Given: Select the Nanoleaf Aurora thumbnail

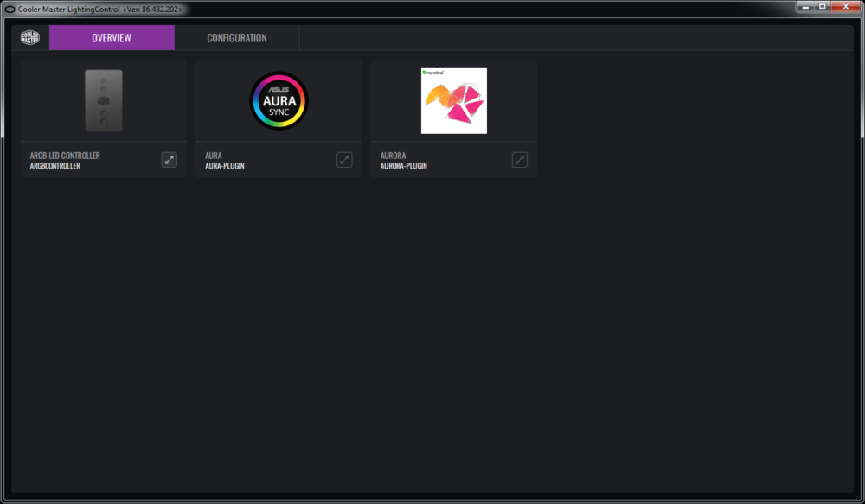Looking at the screenshot, I should [x=454, y=101].
